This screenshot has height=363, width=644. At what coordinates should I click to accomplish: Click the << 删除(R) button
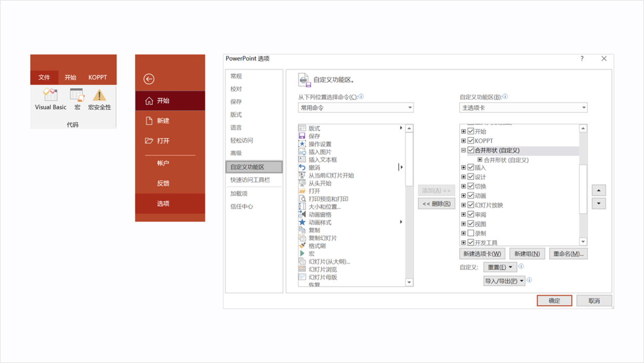click(436, 204)
